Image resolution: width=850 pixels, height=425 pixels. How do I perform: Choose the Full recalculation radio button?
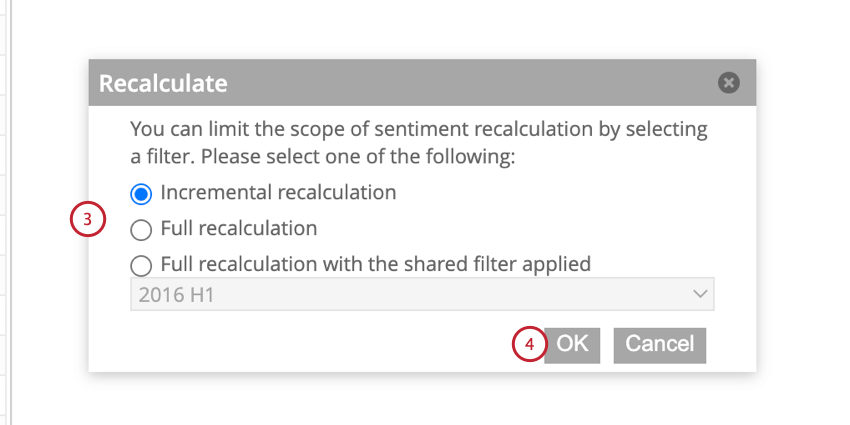pyautogui.click(x=142, y=229)
